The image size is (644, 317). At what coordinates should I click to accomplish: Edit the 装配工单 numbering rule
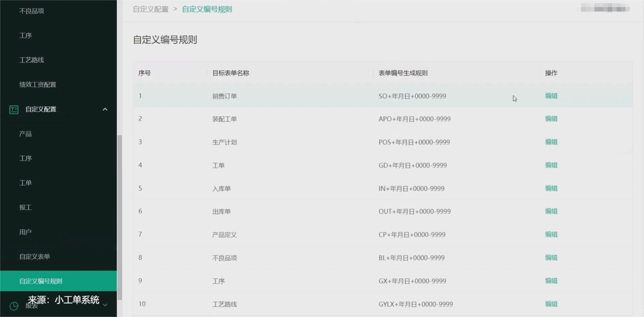click(x=551, y=119)
